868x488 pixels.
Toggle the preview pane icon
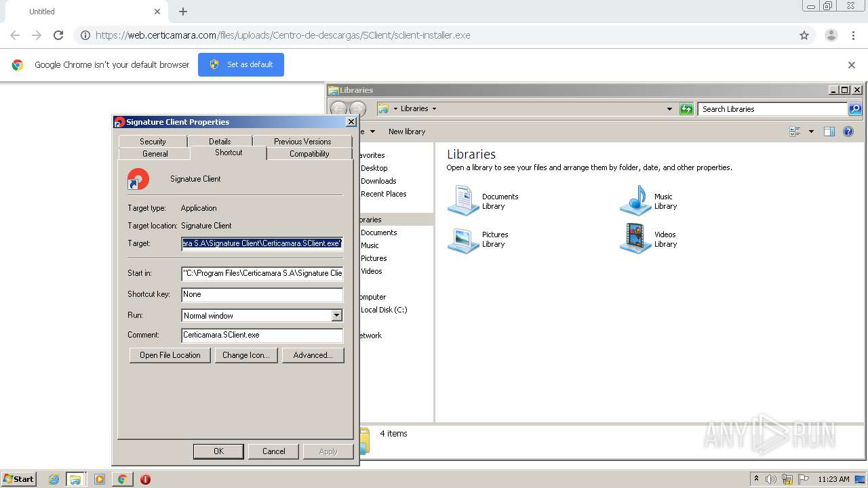pos(829,131)
